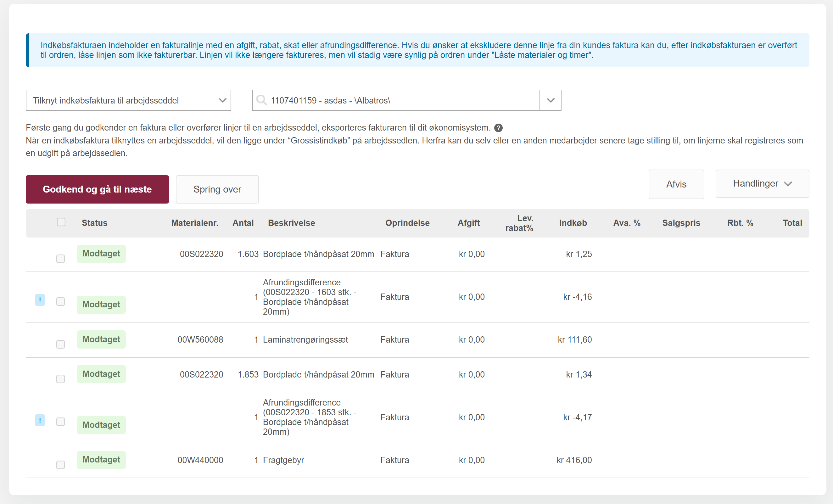Click the work order search input field

[x=396, y=100]
